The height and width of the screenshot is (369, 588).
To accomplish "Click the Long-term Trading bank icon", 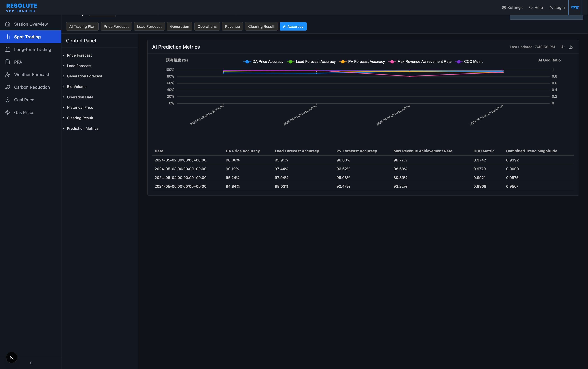I will (8, 49).
